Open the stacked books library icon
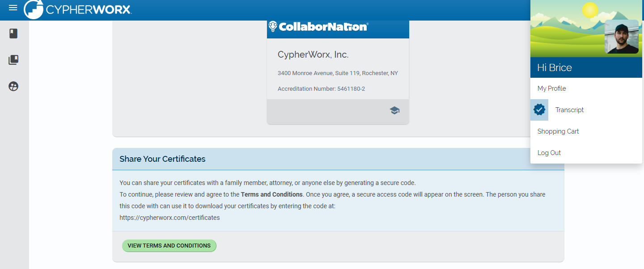 coord(13,60)
